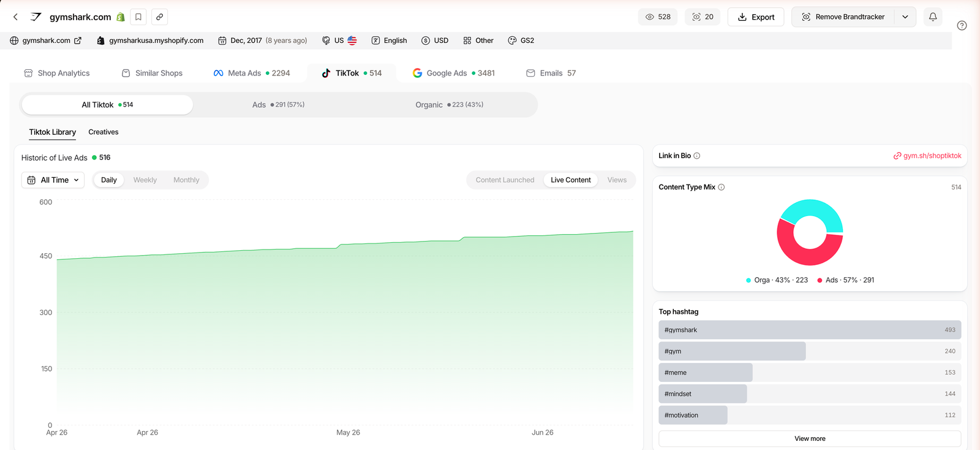Image resolution: width=980 pixels, height=450 pixels.
Task: Select the Creatives sub-tab
Action: (104, 132)
